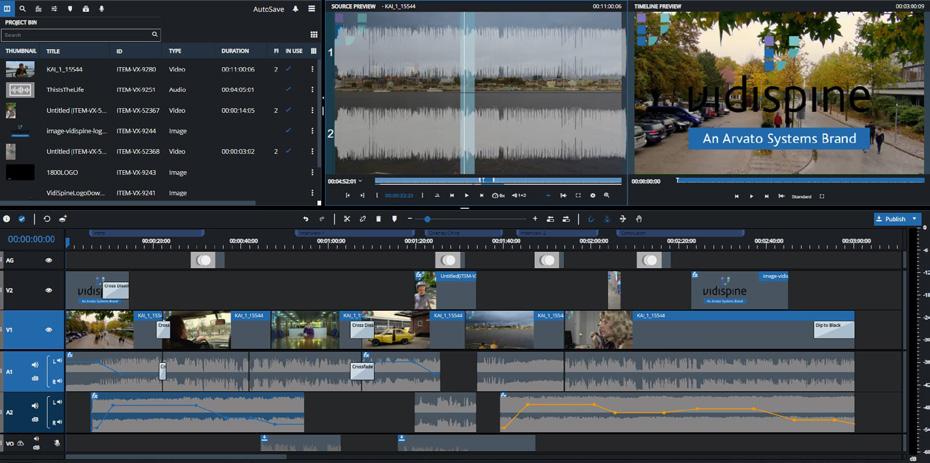
Task: Toggle visibility eye on AG track
Action: [x=48, y=260]
